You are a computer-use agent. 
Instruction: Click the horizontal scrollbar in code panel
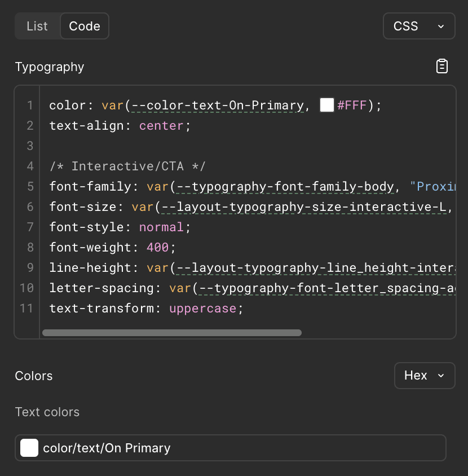(x=172, y=333)
